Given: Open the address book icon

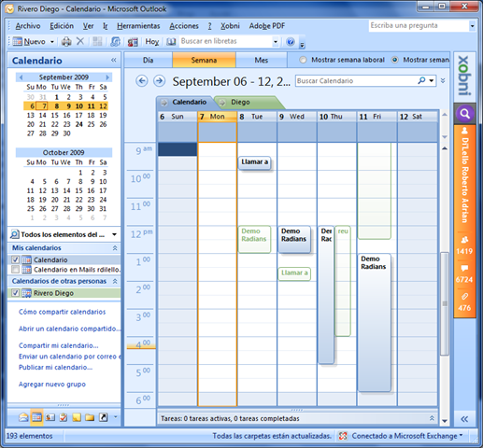Looking at the screenshot, I should 171,41.
